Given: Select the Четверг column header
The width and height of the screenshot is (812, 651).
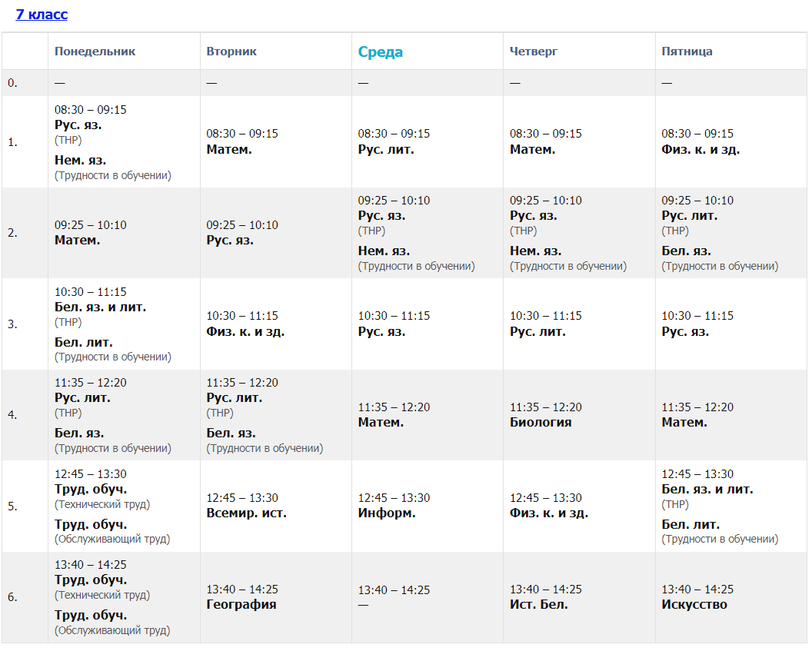Looking at the screenshot, I should (534, 51).
